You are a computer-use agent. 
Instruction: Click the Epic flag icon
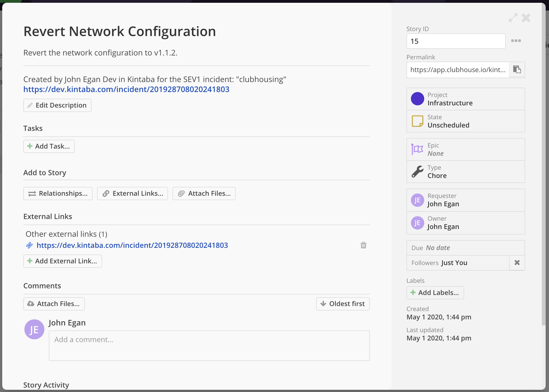pyautogui.click(x=417, y=149)
